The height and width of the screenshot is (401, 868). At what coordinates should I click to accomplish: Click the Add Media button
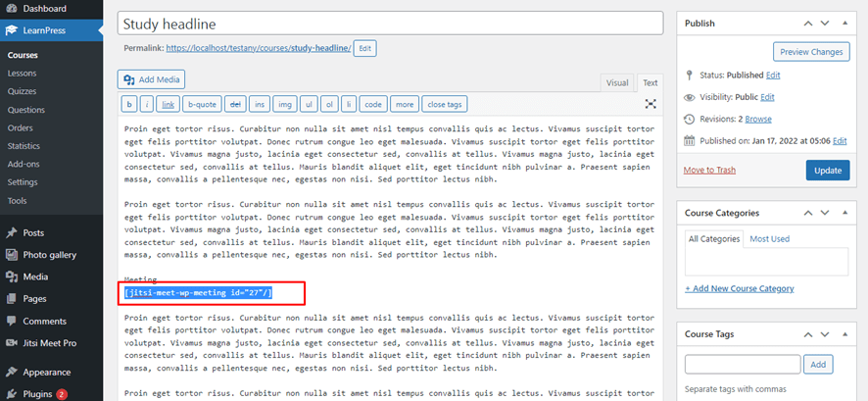point(151,79)
